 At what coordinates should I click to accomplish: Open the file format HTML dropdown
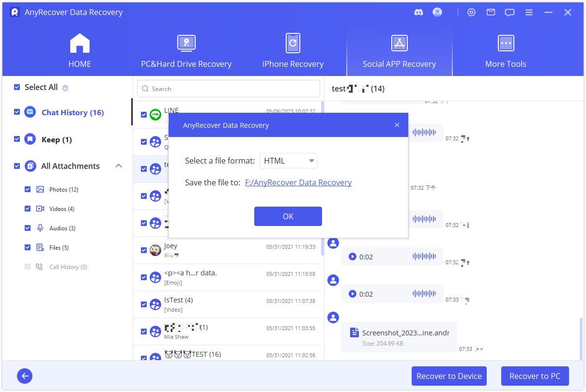click(x=288, y=161)
